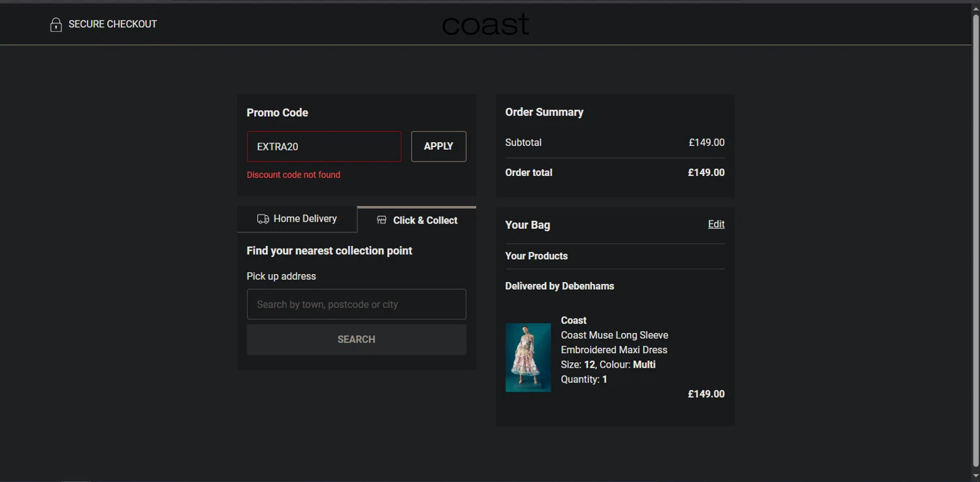Screen dimensions: 980x482
Task: Click the Subtotal amount £149.00
Action: 706,143
